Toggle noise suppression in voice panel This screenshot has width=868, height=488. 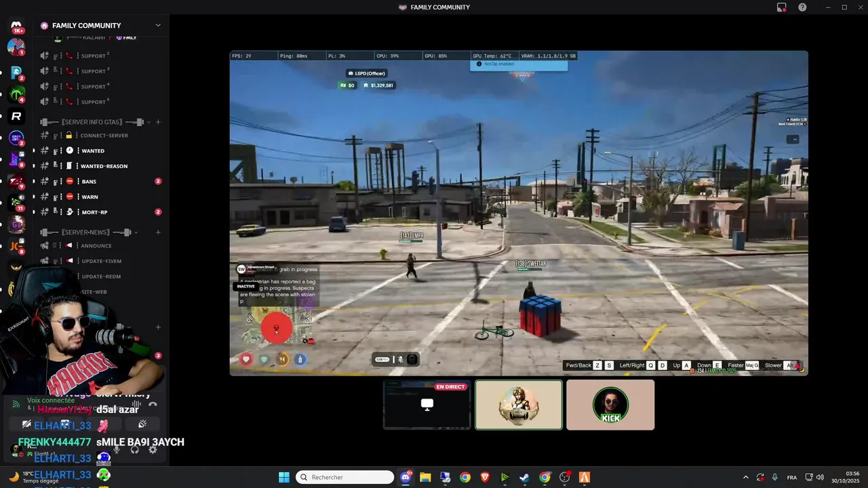(x=138, y=405)
